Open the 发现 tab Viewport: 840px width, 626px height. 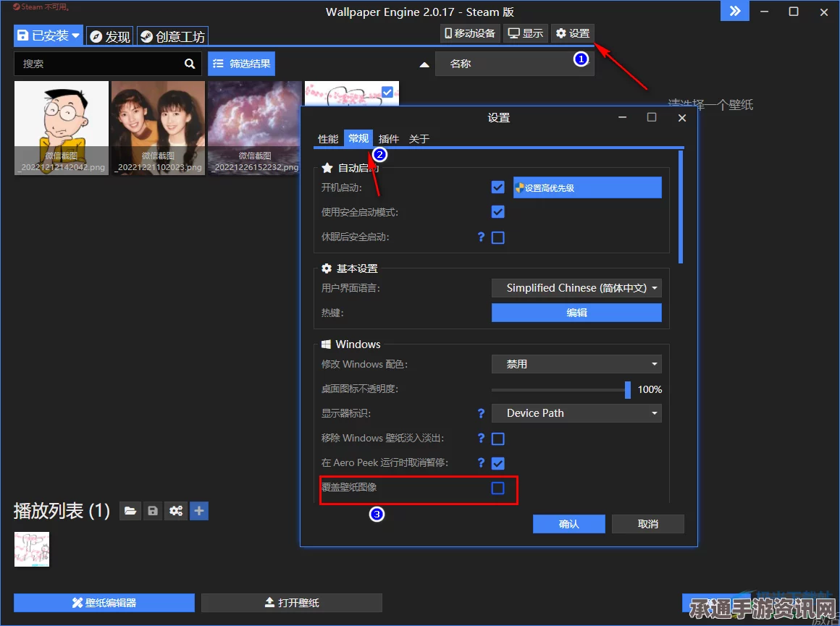110,36
